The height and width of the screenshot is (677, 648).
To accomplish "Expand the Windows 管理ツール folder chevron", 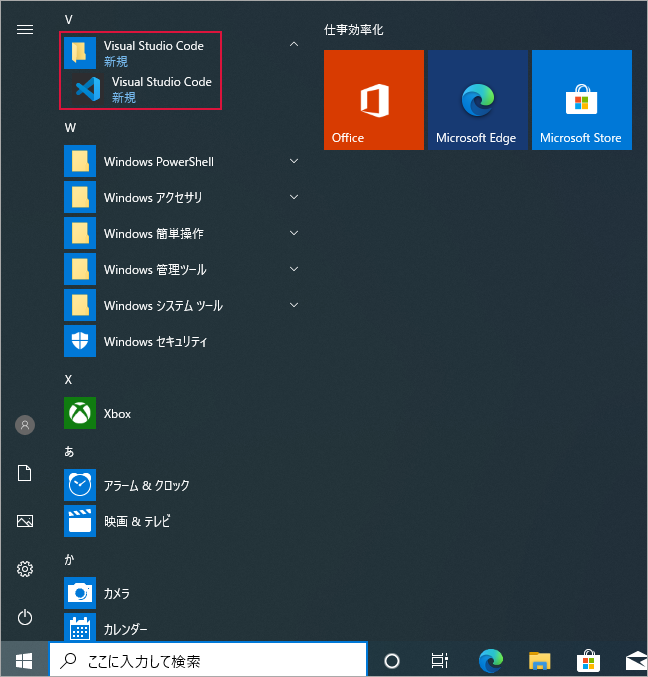I will point(294,269).
